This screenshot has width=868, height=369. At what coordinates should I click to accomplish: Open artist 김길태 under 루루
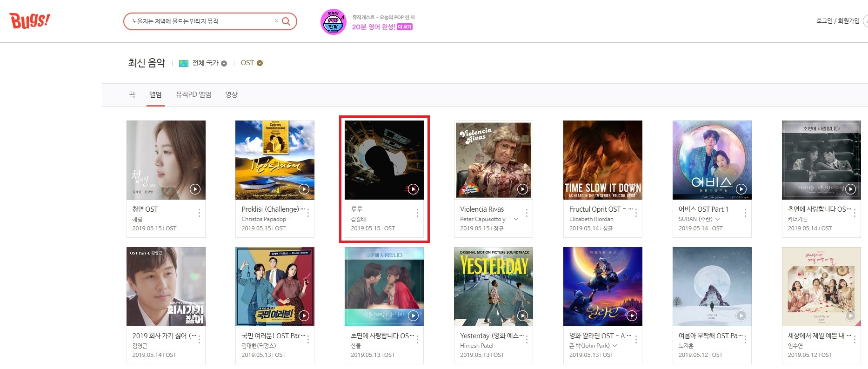358,219
